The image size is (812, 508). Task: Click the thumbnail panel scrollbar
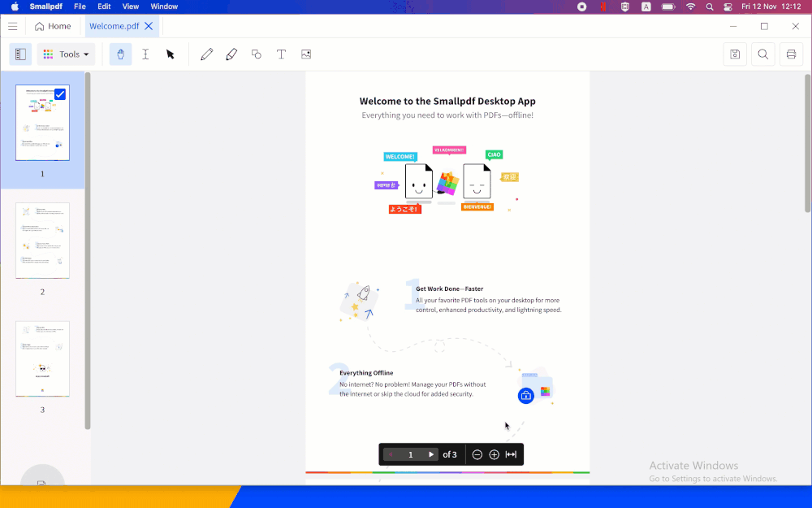click(88, 251)
